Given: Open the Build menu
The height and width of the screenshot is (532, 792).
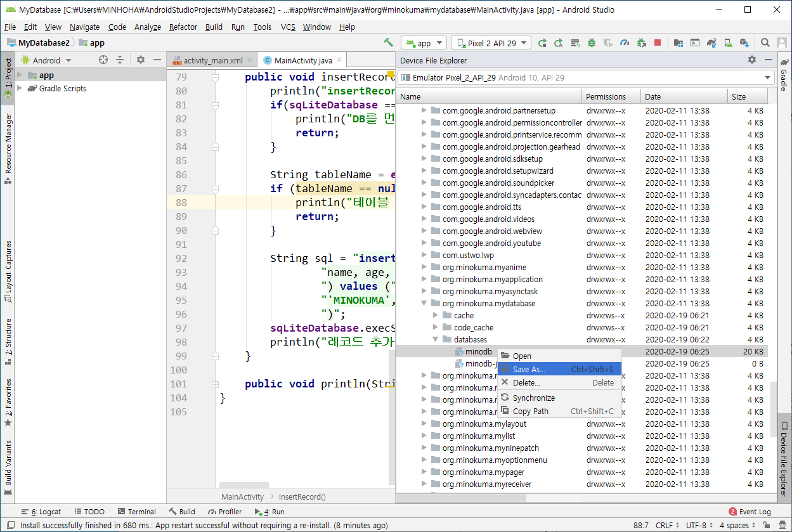Looking at the screenshot, I should click(214, 27).
